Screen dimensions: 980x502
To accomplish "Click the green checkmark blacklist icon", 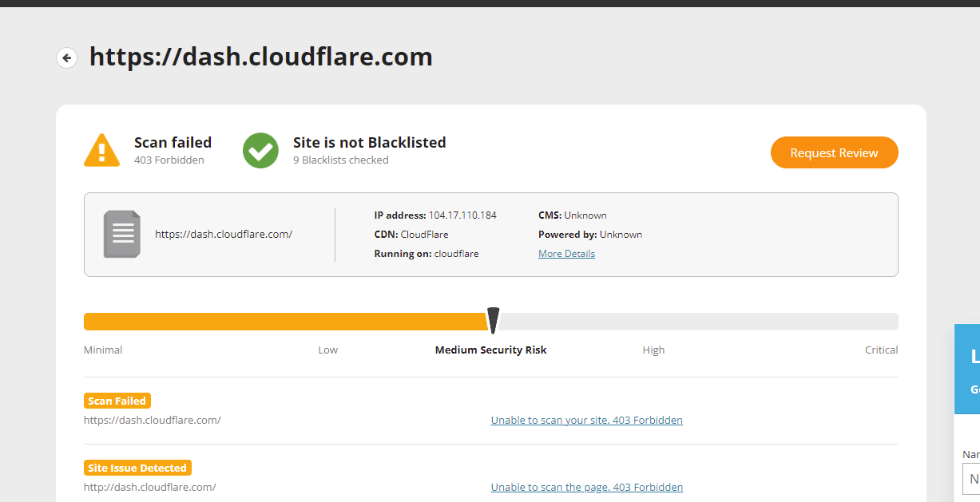I will click(260, 150).
